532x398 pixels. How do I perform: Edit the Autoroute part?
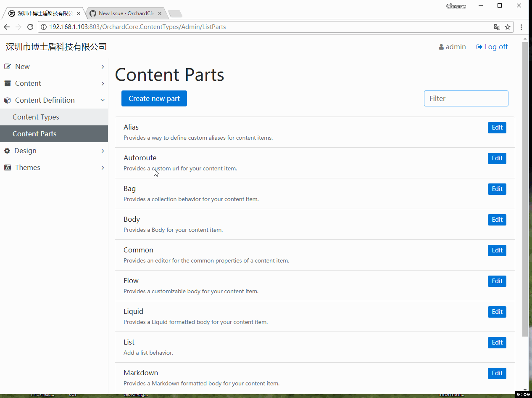(x=497, y=158)
